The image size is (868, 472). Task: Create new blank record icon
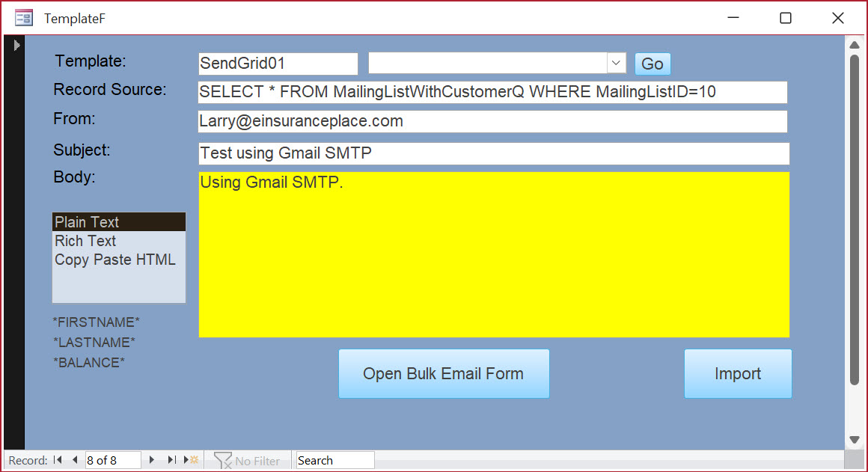(x=192, y=460)
